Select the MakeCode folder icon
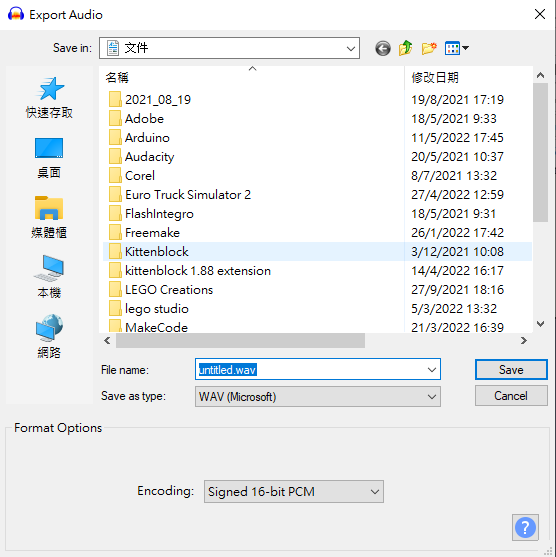This screenshot has width=556, height=557. pyautogui.click(x=115, y=326)
